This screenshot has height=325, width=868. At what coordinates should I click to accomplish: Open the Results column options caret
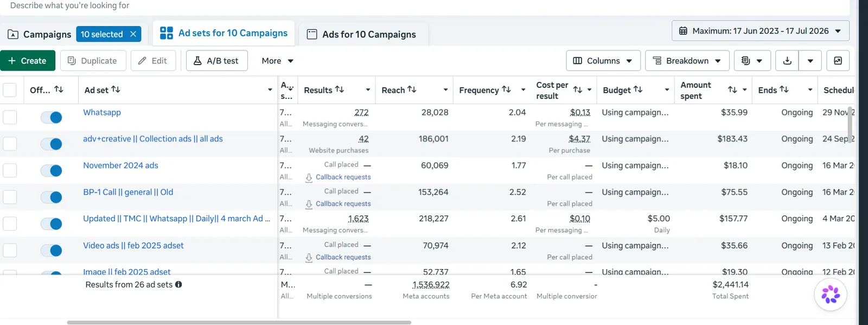pos(368,90)
